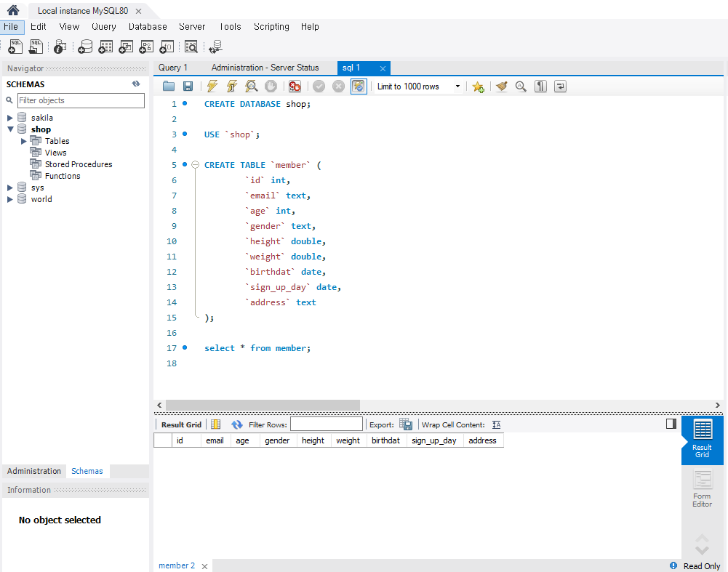Expand the sakila schema

click(x=10, y=118)
